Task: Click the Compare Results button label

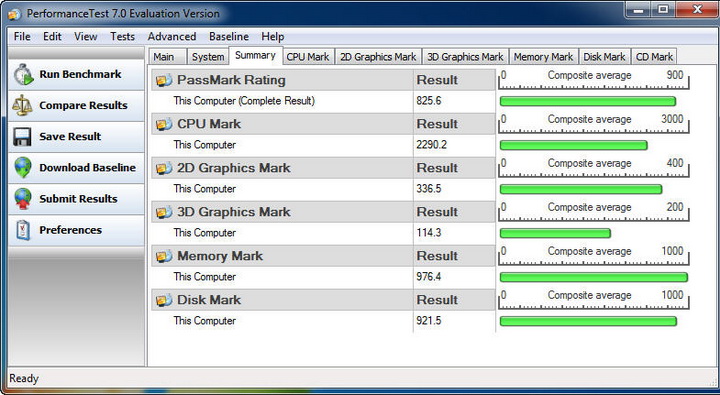Action: pyautogui.click(x=84, y=105)
